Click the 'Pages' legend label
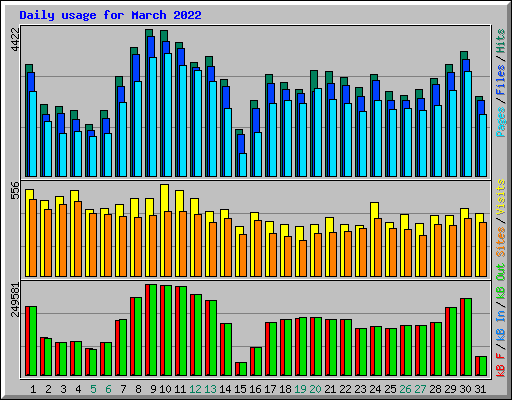 coord(501,122)
